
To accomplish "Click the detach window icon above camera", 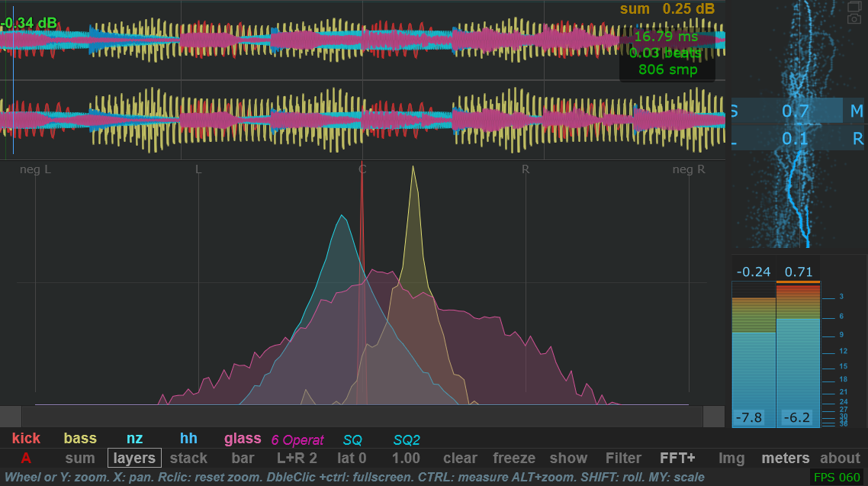I will [x=854, y=5].
